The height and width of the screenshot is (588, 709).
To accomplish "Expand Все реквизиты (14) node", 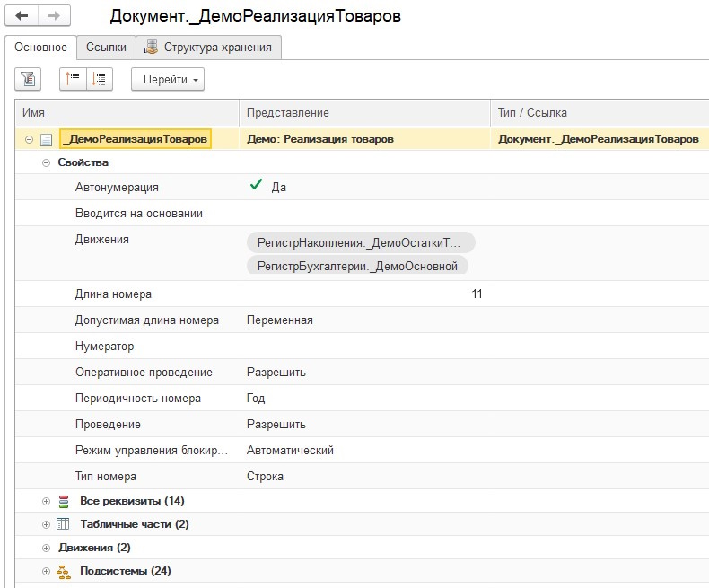I will point(46,501).
